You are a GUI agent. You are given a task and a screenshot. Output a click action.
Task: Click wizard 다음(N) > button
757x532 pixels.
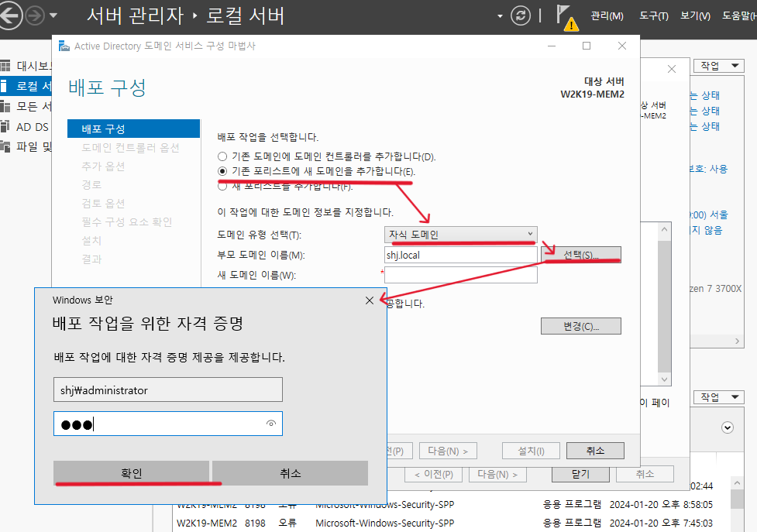tap(448, 451)
